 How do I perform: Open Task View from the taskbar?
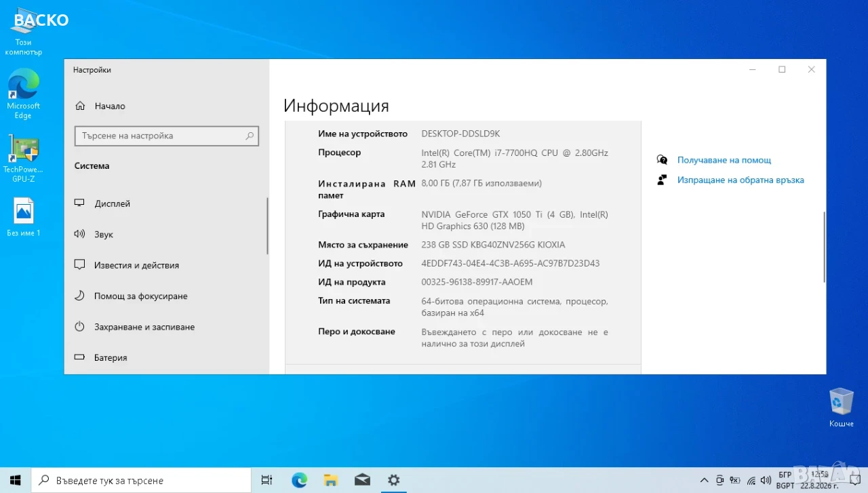267,480
